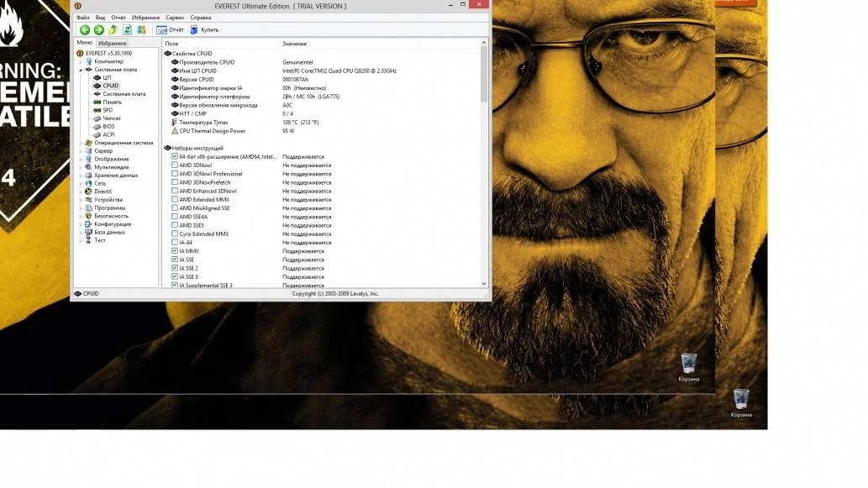The width and height of the screenshot is (868, 488).
Task: Click the Программы icon in tree
Action: tap(88, 207)
